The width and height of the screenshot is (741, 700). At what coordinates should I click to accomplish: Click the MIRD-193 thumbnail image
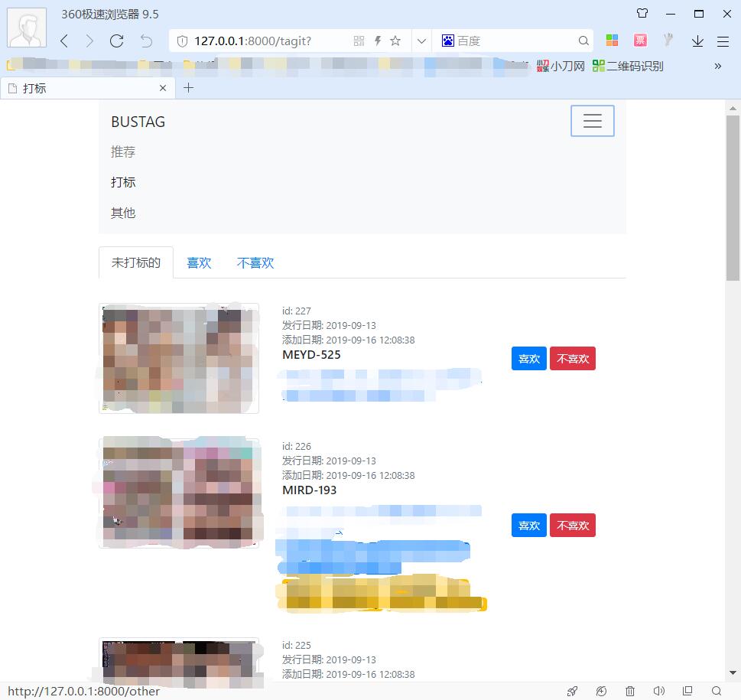[179, 492]
